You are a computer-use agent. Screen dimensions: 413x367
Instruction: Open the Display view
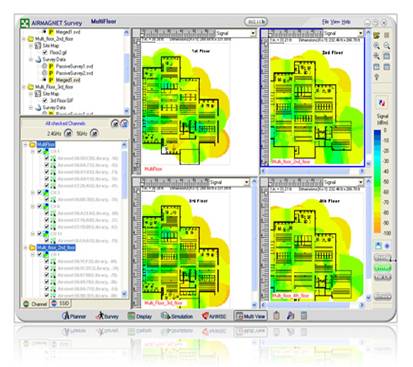[140, 316]
